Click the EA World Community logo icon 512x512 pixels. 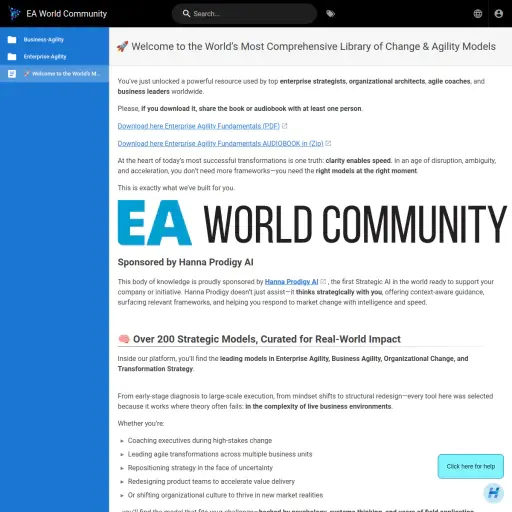click(x=14, y=13)
